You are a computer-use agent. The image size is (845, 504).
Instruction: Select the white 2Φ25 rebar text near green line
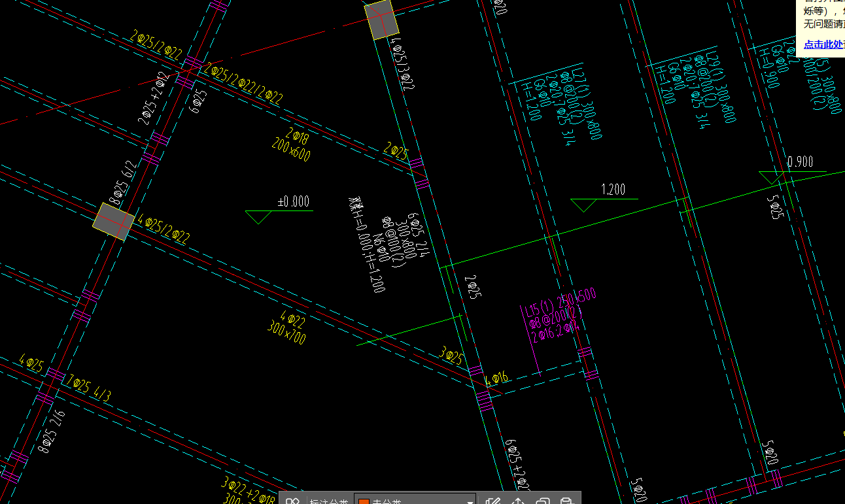tap(473, 287)
